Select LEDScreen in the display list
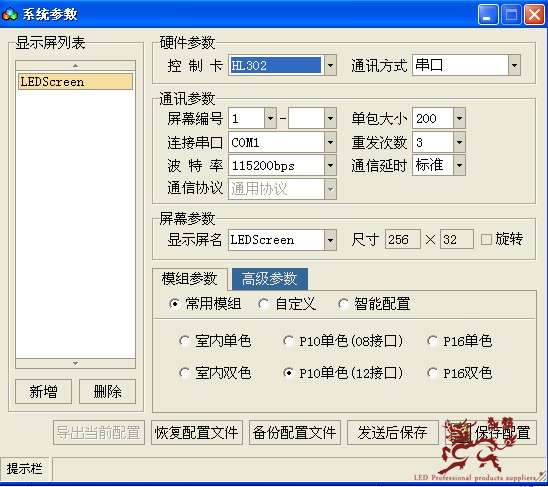This screenshot has height=487, width=548. click(x=75, y=82)
